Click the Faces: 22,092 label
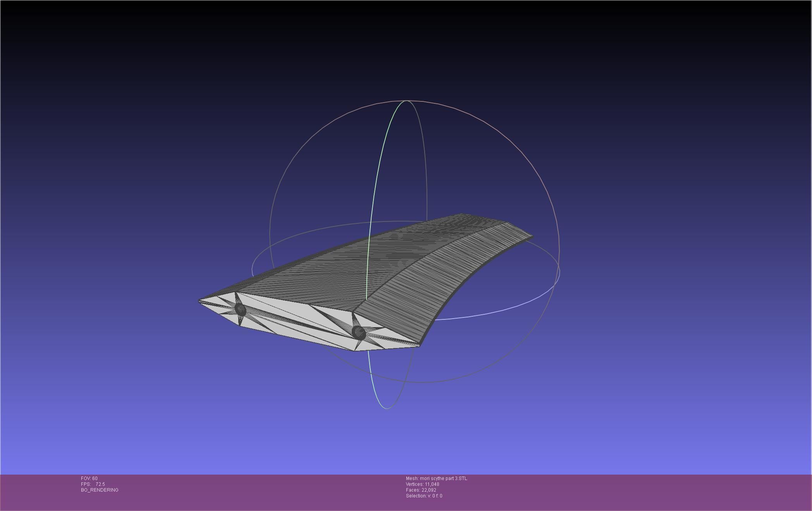Image resolution: width=812 pixels, height=511 pixels. (421, 490)
